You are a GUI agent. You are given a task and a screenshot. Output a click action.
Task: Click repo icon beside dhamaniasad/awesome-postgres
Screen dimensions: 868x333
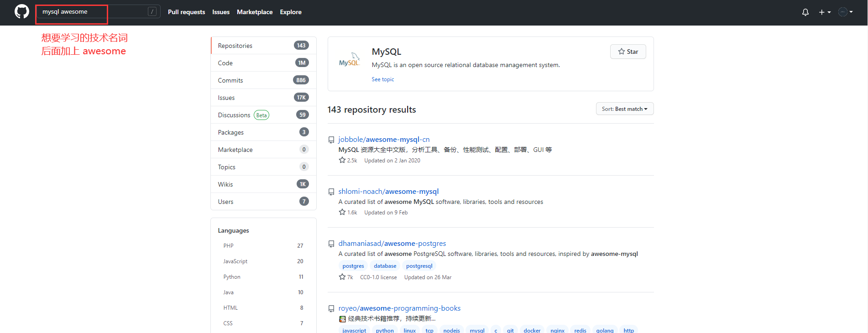331,244
